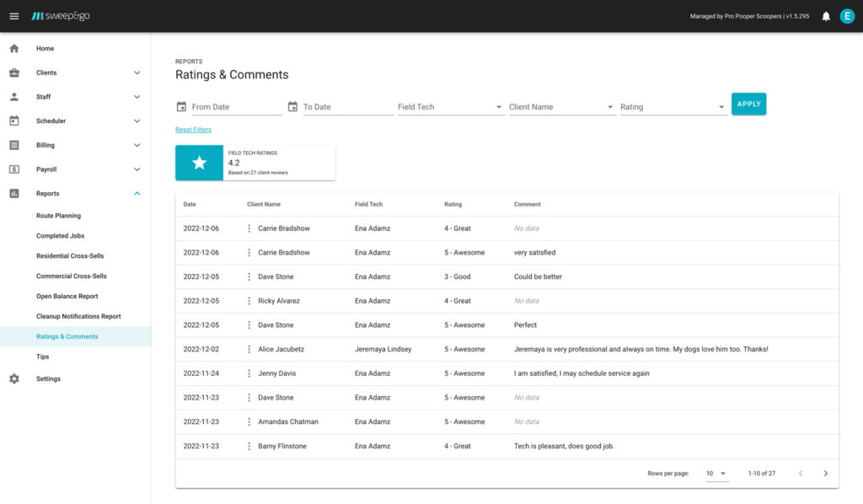The image size is (863, 504).
Task: Click the From Date calendar icon
Action: [181, 107]
